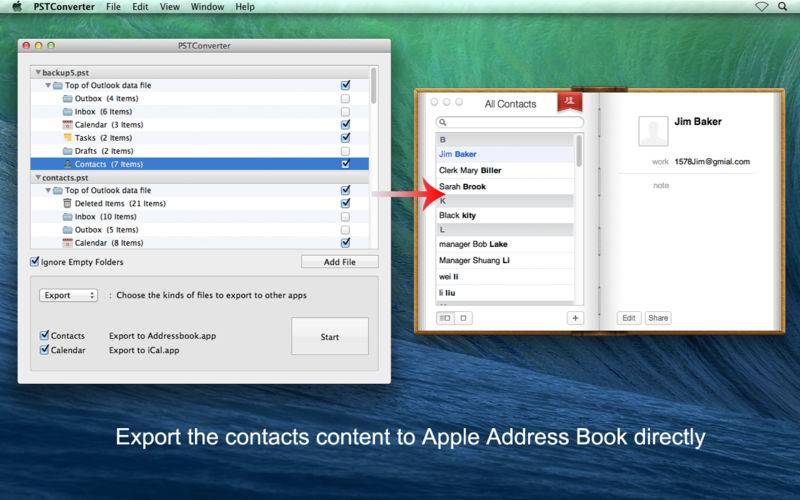Click the Calendar (8 items) icon

(x=67, y=243)
